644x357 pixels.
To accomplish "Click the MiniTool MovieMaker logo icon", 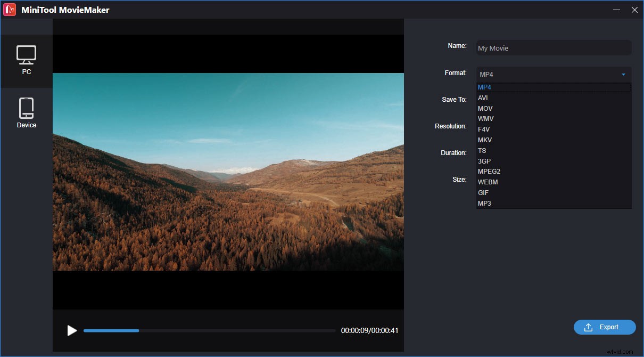I will (9, 9).
